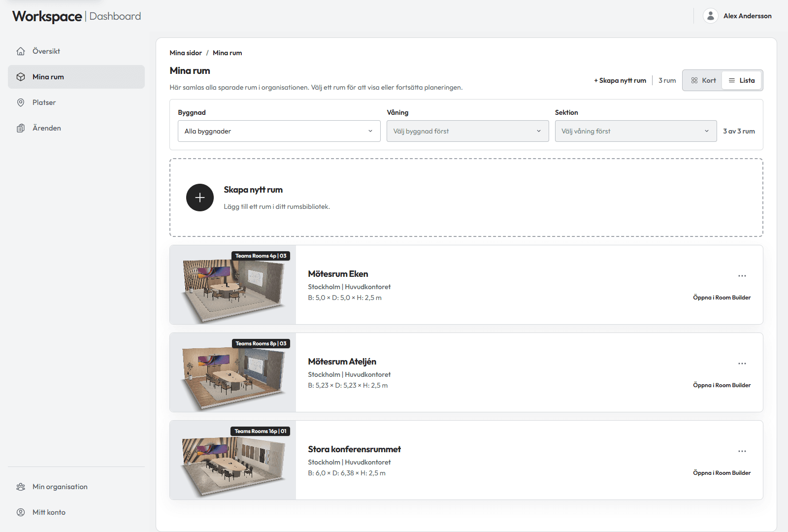Image resolution: width=788 pixels, height=532 pixels.
Task: Open Ärenden in the sidebar
Action: point(76,128)
